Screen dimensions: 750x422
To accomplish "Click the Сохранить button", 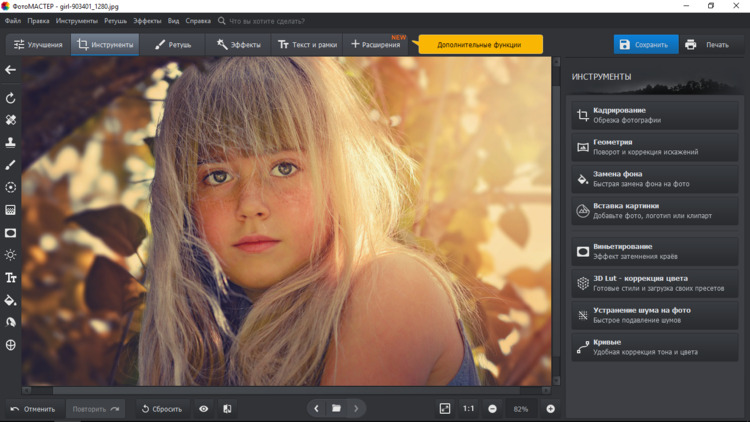I will 645,45.
